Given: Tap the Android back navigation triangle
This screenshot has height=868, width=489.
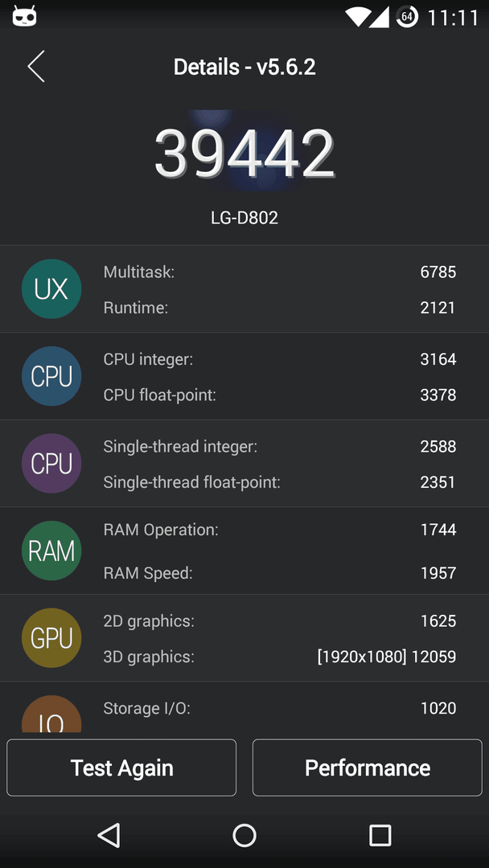Looking at the screenshot, I should point(109,835).
